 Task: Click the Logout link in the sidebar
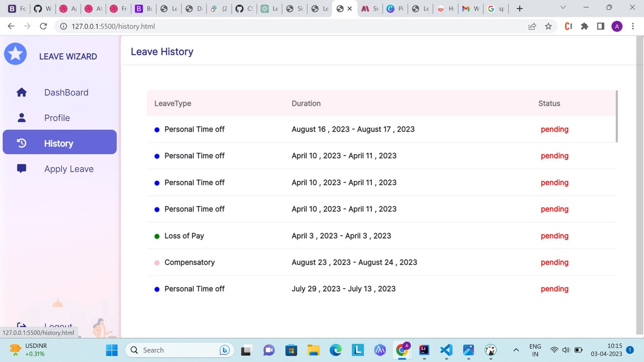58,326
